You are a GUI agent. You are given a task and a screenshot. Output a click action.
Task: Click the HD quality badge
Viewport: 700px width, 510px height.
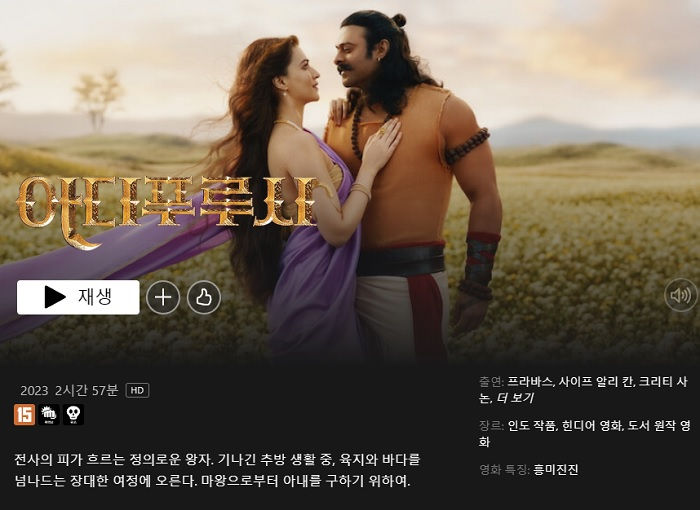(138, 390)
